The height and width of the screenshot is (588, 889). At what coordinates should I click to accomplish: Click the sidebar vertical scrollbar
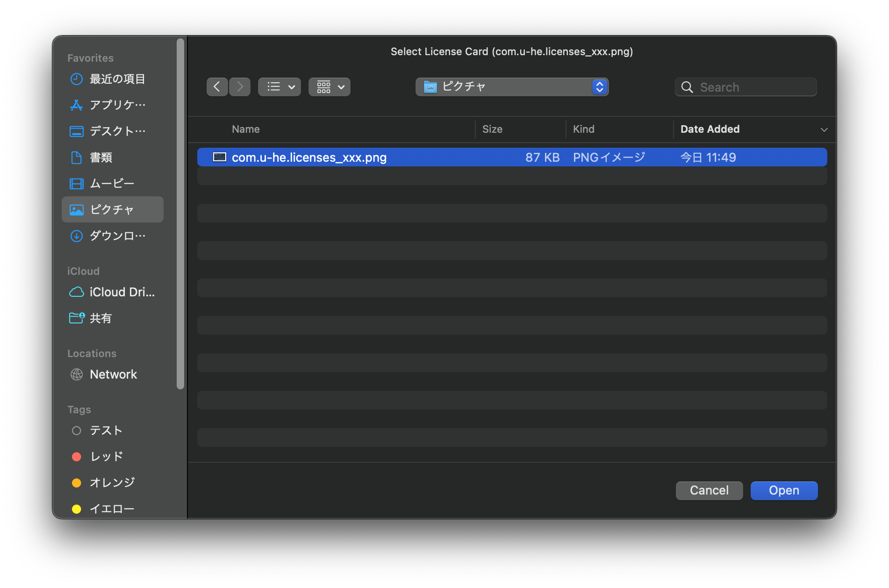click(180, 215)
